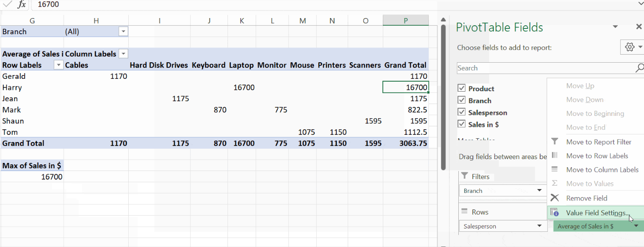
Task: Click the formula bar fx insert function icon
Action: pos(22,4)
